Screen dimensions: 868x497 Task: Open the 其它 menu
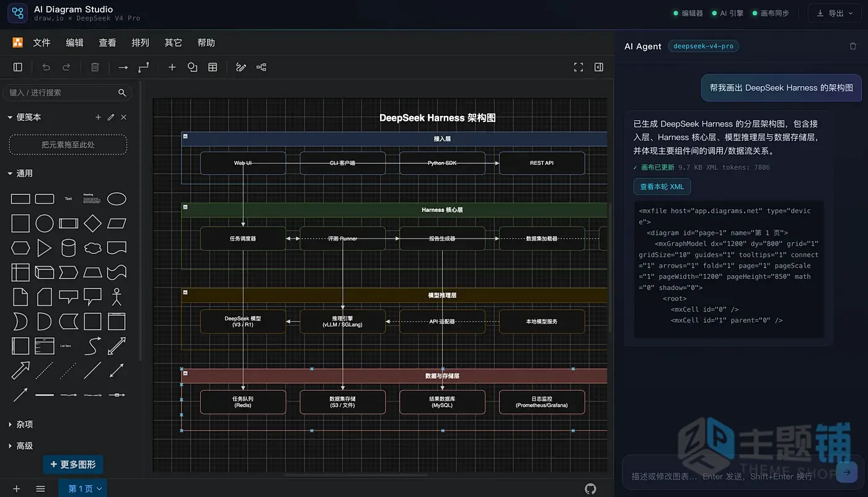pyautogui.click(x=173, y=43)
